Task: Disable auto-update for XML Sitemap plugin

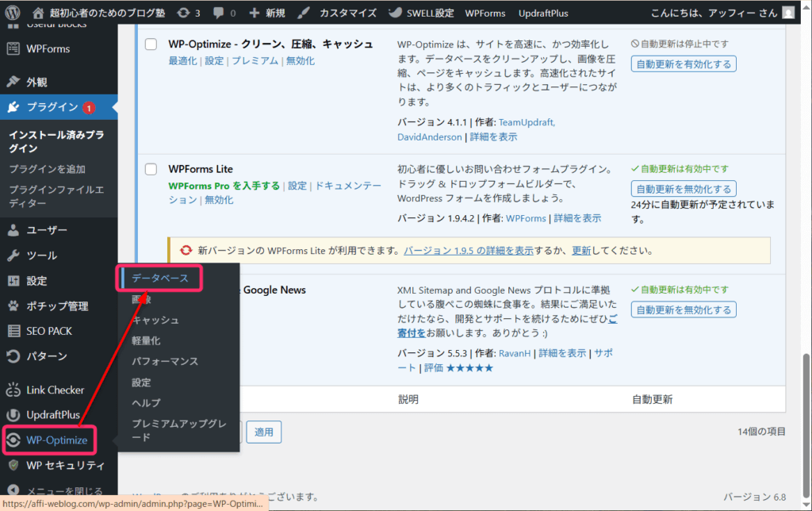Action: (x=684, y=310)
